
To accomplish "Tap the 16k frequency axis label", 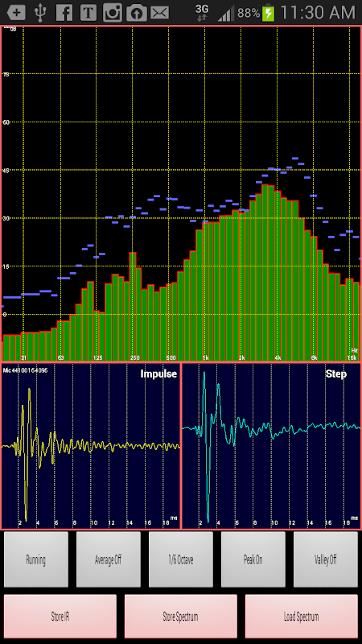I will 352,357.
